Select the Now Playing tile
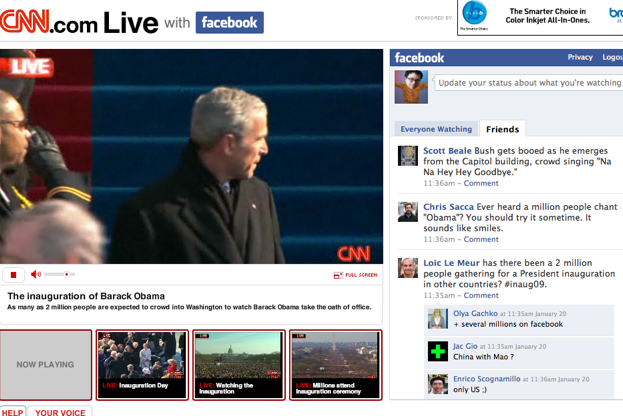623x416 pixels. (x=46, y=364)
